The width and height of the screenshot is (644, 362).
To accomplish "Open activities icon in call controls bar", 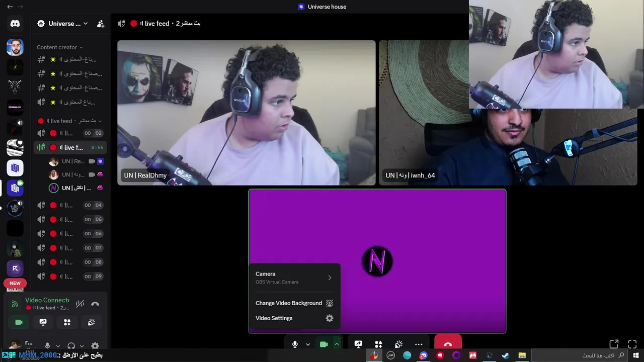I will point(378,344).
